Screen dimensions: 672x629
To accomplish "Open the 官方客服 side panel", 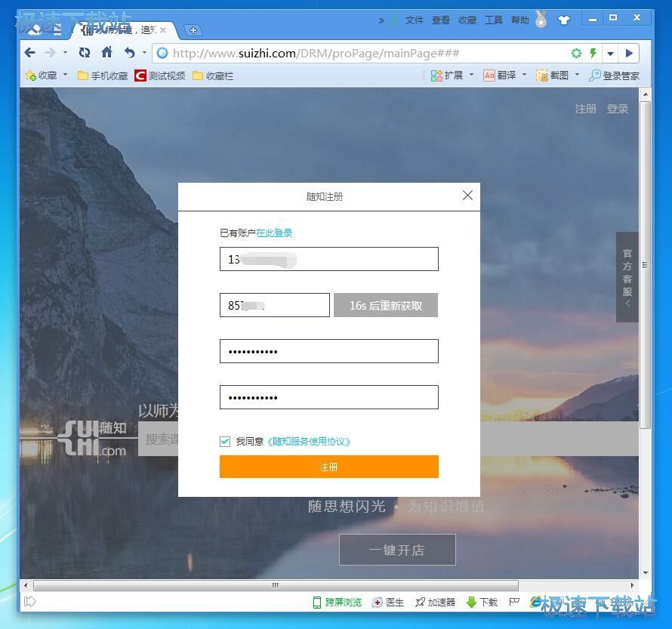I will [x=627, y=277].
